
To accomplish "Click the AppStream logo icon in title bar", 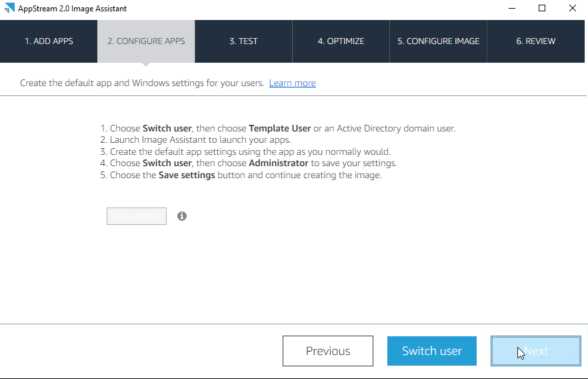I will 9,8.
